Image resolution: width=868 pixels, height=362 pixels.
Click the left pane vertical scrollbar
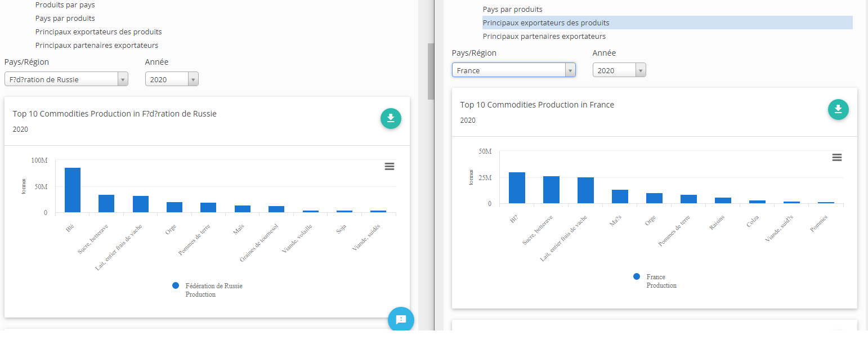tap(431, 71)
